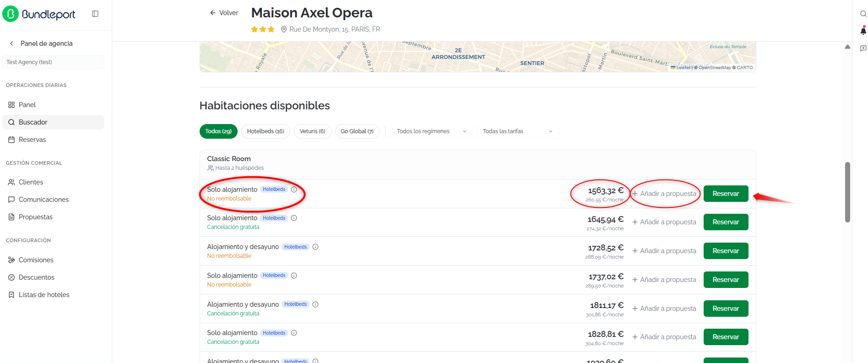The width and height of the screenshot is (868, 363).
Task: Reserve the 1828,81 € room rate
Action: (x=726, y=337)
